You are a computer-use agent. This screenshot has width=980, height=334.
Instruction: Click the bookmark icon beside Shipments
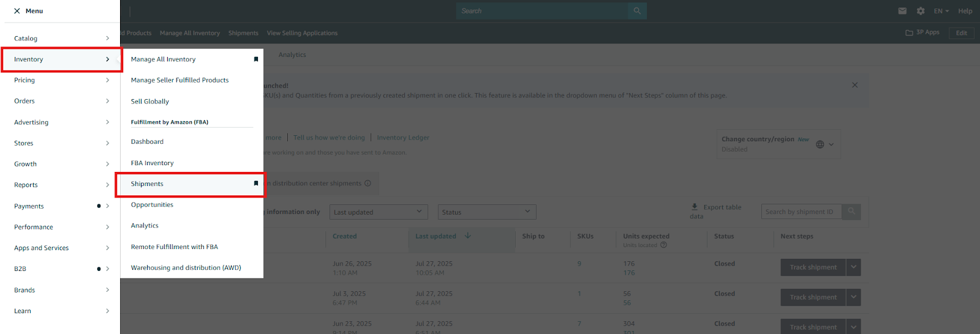(x=256, y=184)
